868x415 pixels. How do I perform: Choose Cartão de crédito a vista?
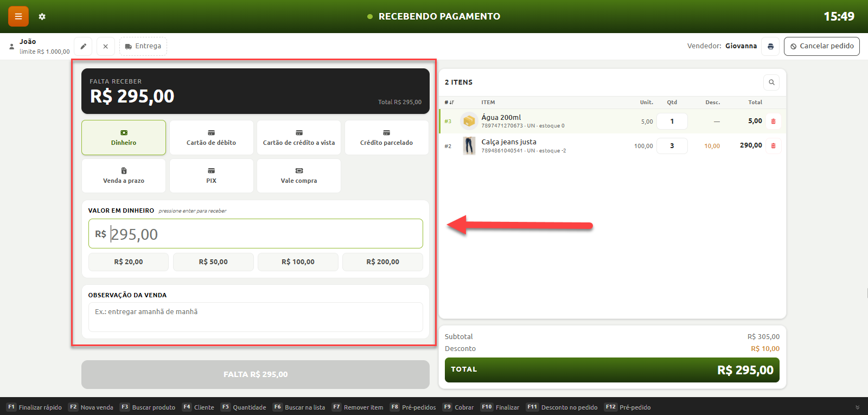point(299,138)
